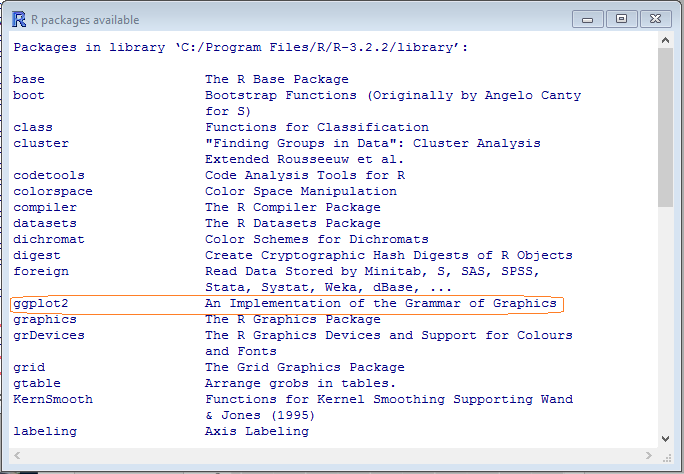This screenshot has height=474, width=684.
Task: Click the package name 'colorspace'
Action: point(53,191)
